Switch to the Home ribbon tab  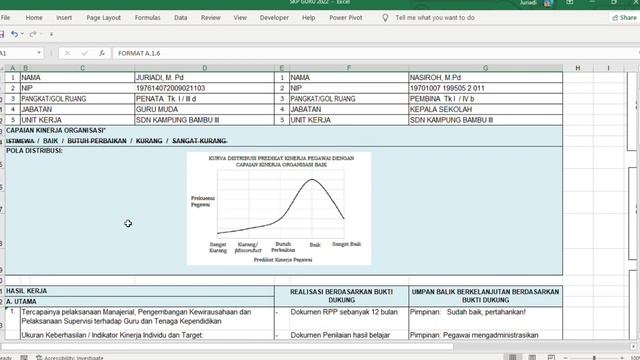(x=34, y=18)
